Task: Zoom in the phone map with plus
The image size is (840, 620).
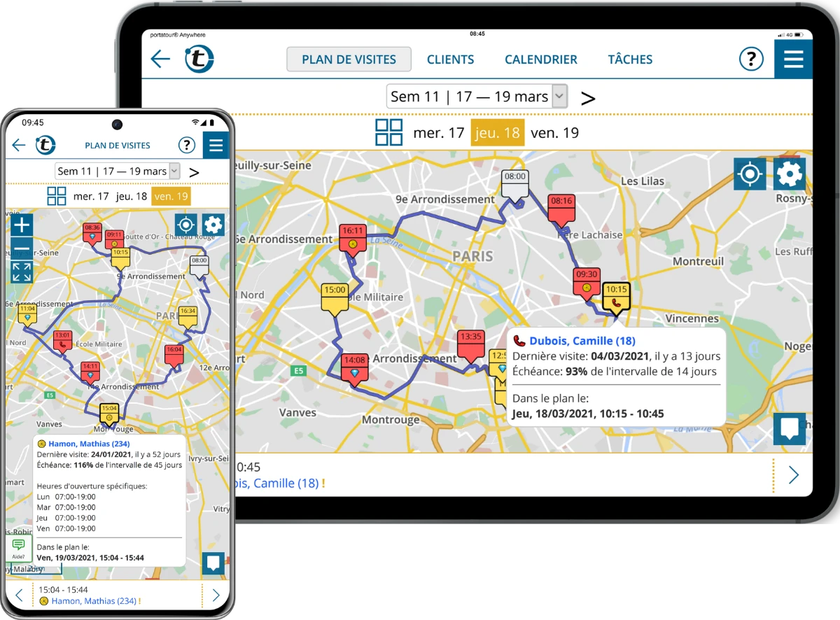Action: click(22, 225)
